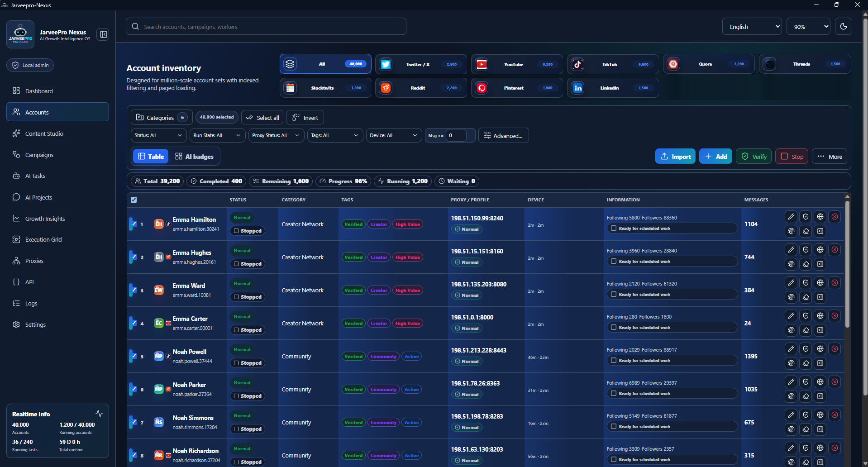868x467 pixels.
Task: Click the accounts search field
Action: click(266, 26)
